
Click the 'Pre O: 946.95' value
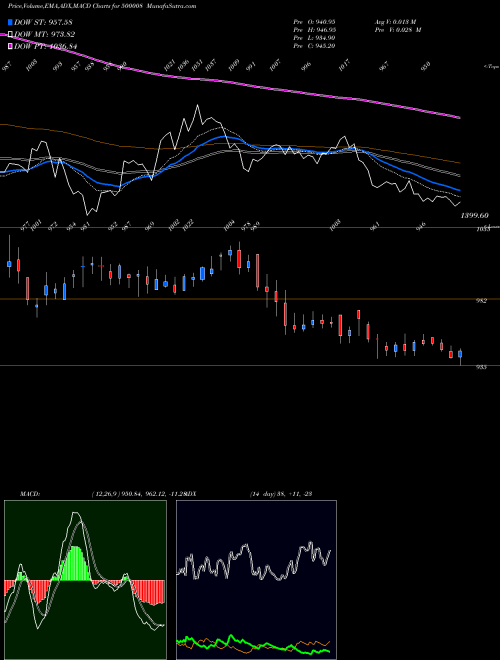(x=314, y=21)
